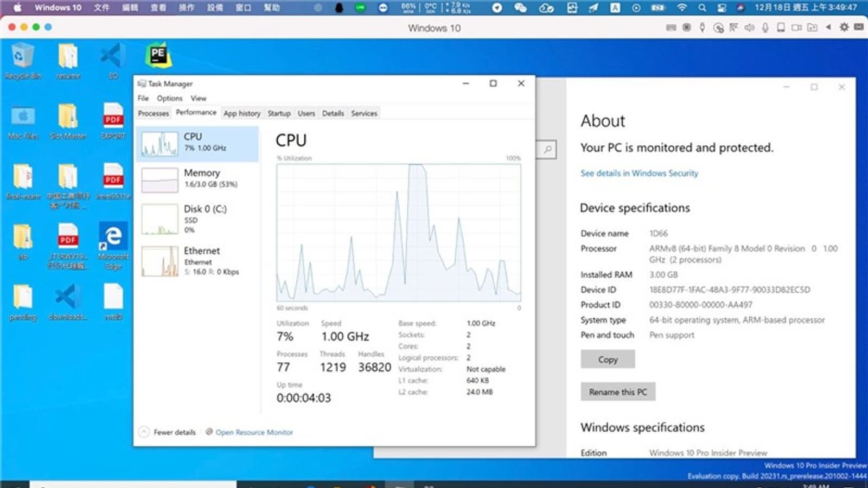Select Disk 0 (C:) in the performance sidebar
The image size is (868, 488).
[x=197, y=219]
